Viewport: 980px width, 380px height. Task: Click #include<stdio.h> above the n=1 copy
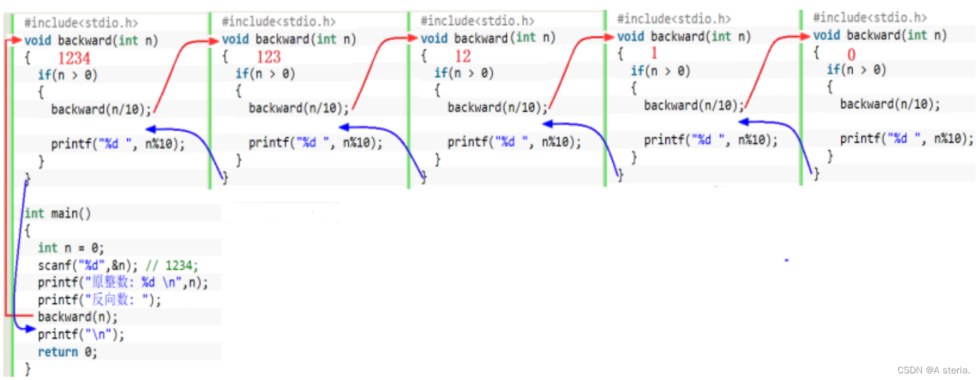coord(674,19)
